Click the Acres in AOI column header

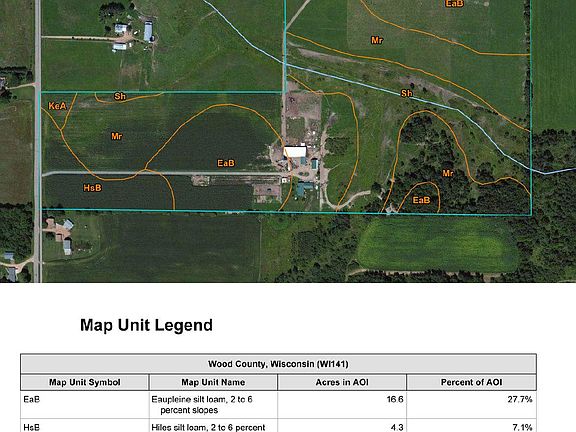tap(342, 382)
